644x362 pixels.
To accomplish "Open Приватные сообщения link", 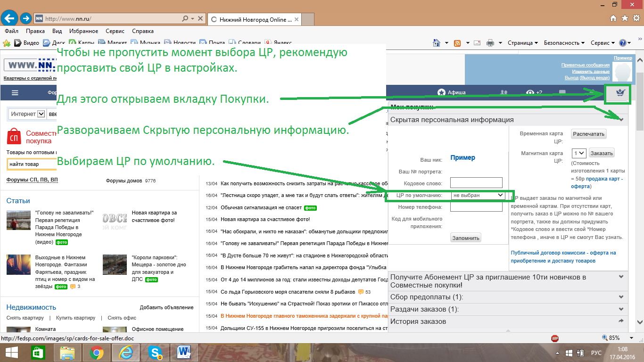I will [x=585, y=65].
